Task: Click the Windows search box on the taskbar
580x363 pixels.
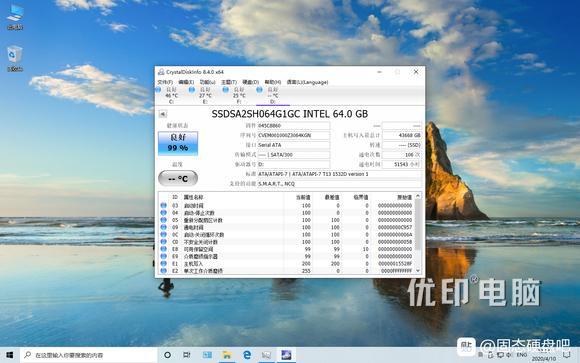Action: pos(89,355)
